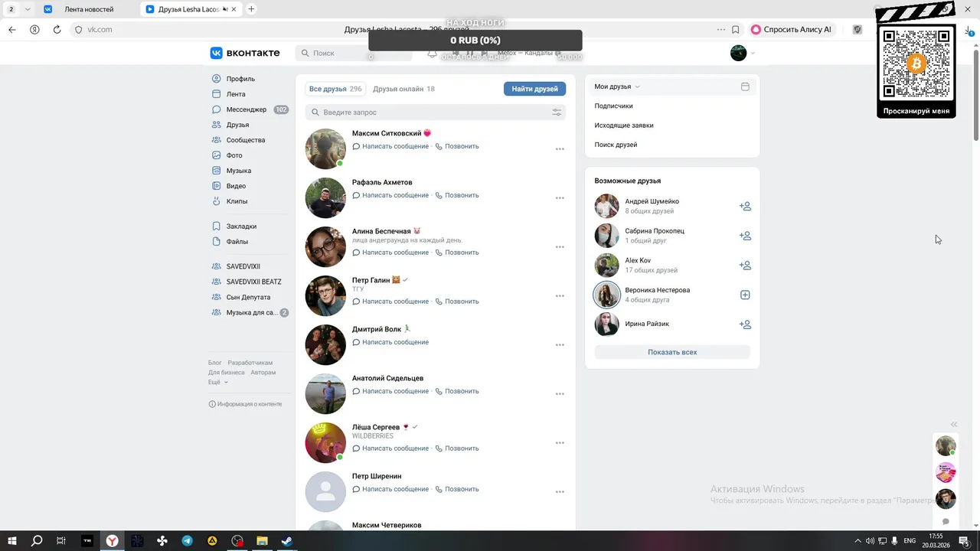Open the name Максим Четвериков

click(x=387, y=525)
